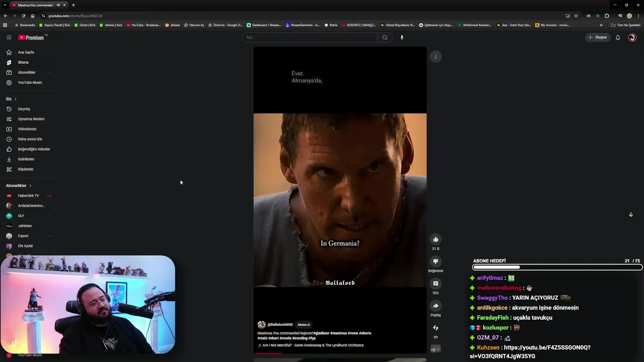Click the #gladiator hashtag
Viewport: 644px width, 362px height.
pos(321,333)
